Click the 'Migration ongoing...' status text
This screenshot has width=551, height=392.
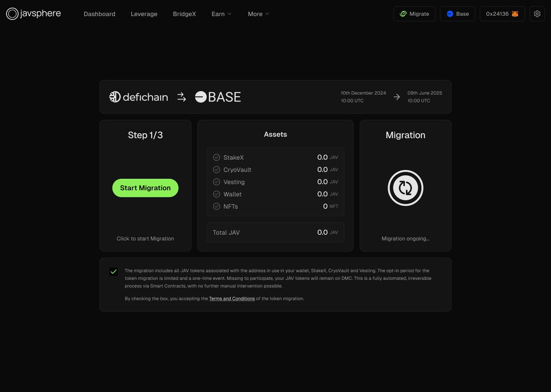[406, 238]
